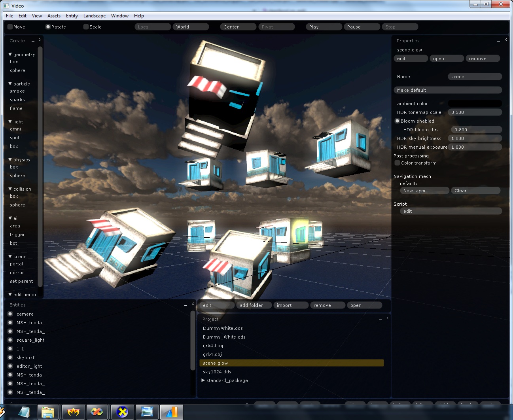Screen dimensions: 513x420
Task: Open the blue-orange chart taskbar icon
Action: [x=171, y=412]
